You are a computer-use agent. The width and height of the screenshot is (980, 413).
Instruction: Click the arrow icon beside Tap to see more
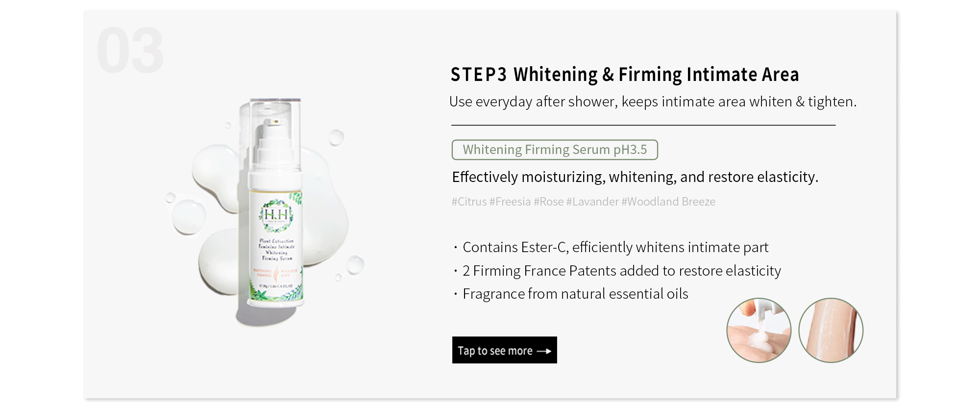point(544,351)
